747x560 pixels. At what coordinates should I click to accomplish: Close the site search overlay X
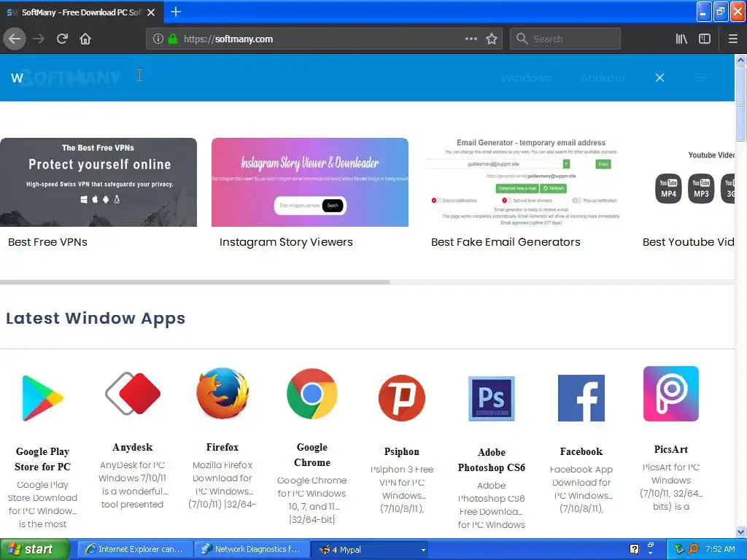coord(659,77)
